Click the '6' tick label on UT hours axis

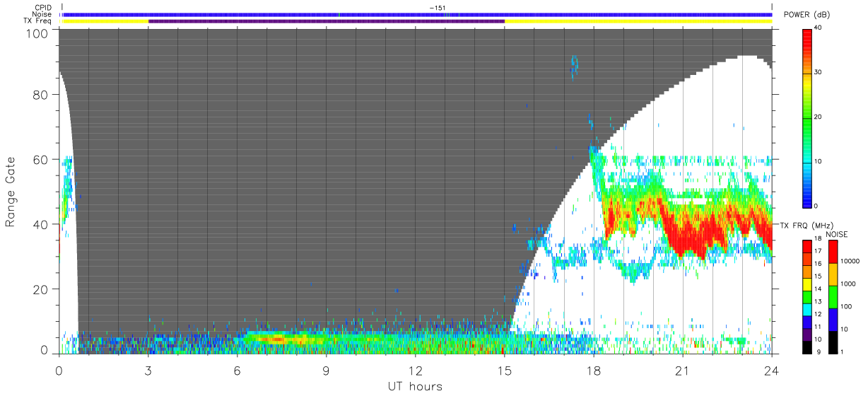point(237,371)
